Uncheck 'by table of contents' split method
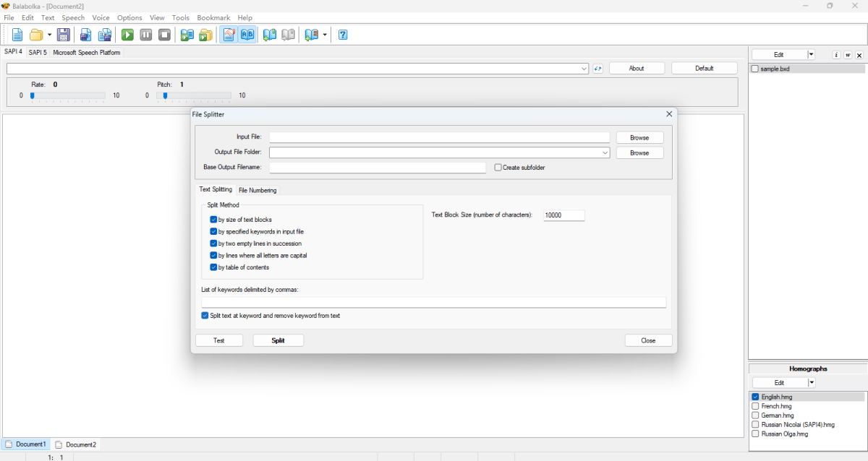The width and height of the screenshot is (868, 461). point(213,267)
